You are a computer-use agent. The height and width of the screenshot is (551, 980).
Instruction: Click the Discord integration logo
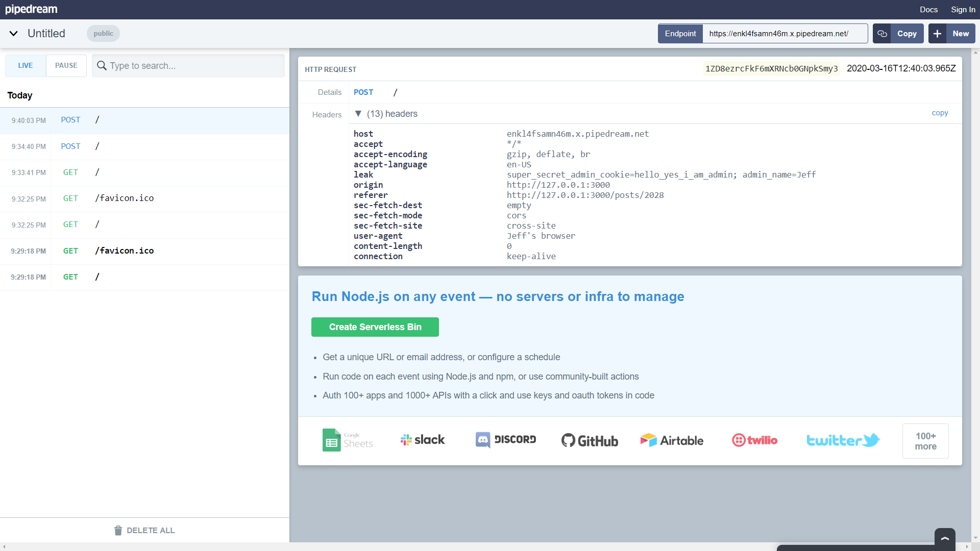tap(505, 440)
